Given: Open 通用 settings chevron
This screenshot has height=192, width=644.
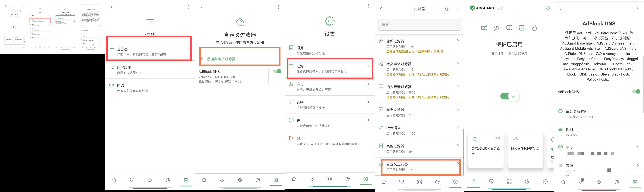Looking at the screenshot, I should (368, 48).
